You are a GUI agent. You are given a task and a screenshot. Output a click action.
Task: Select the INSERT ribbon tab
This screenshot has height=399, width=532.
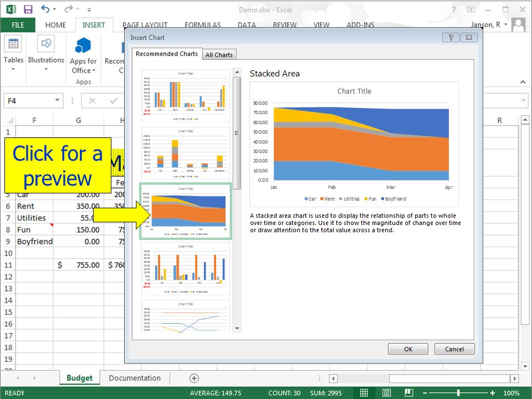(x=94, y=25)
